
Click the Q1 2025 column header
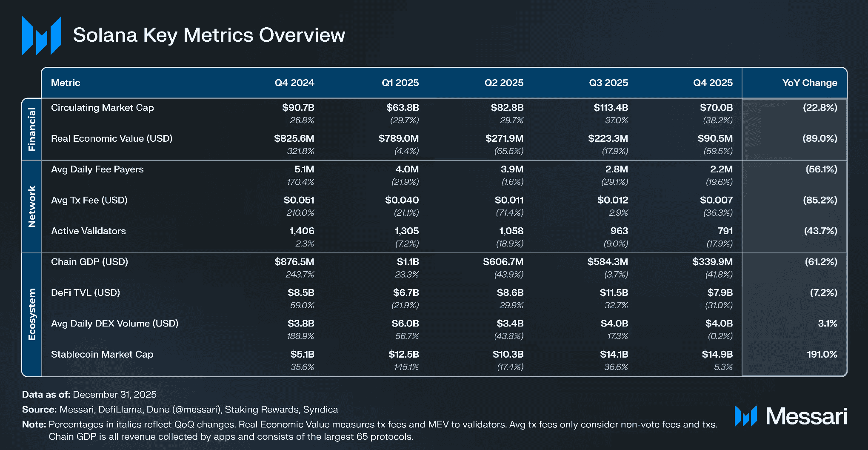400,83
